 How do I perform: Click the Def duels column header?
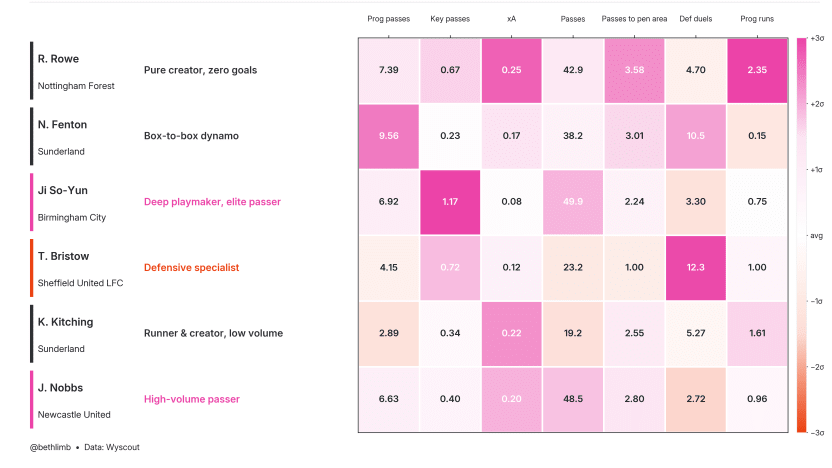[696, 19]
